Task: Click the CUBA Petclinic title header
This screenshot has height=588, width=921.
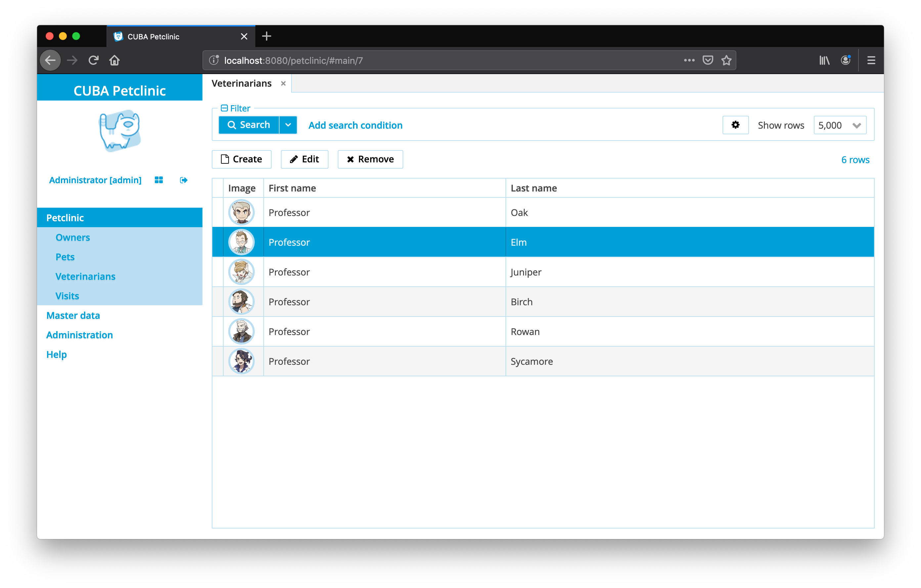Action: coord(120,91)
